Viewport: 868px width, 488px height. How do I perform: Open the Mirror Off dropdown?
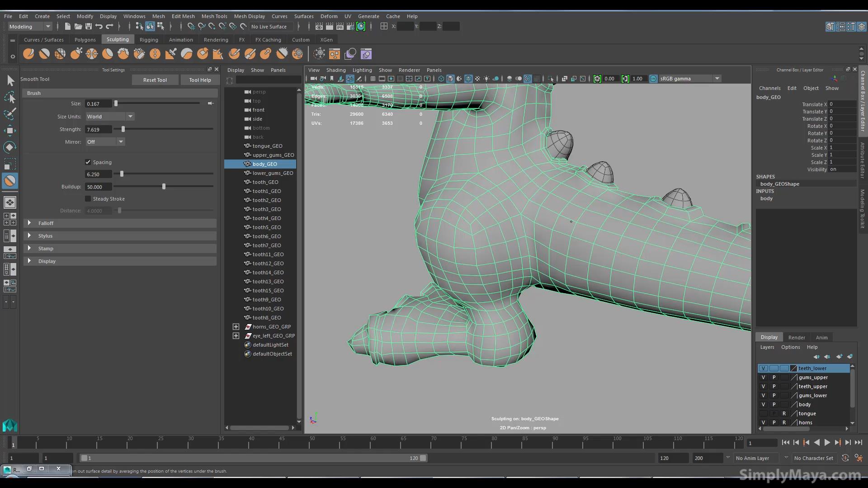coord(105,142)
